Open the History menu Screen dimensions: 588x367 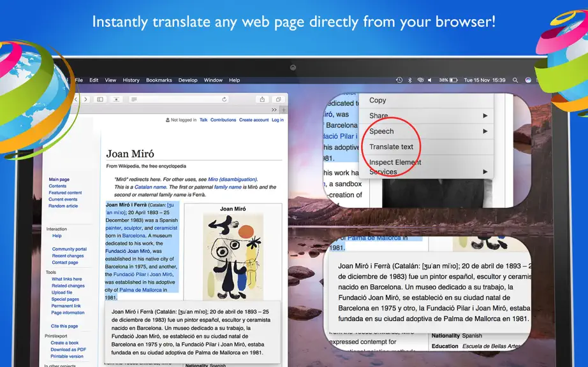click(x=131, y=80)
